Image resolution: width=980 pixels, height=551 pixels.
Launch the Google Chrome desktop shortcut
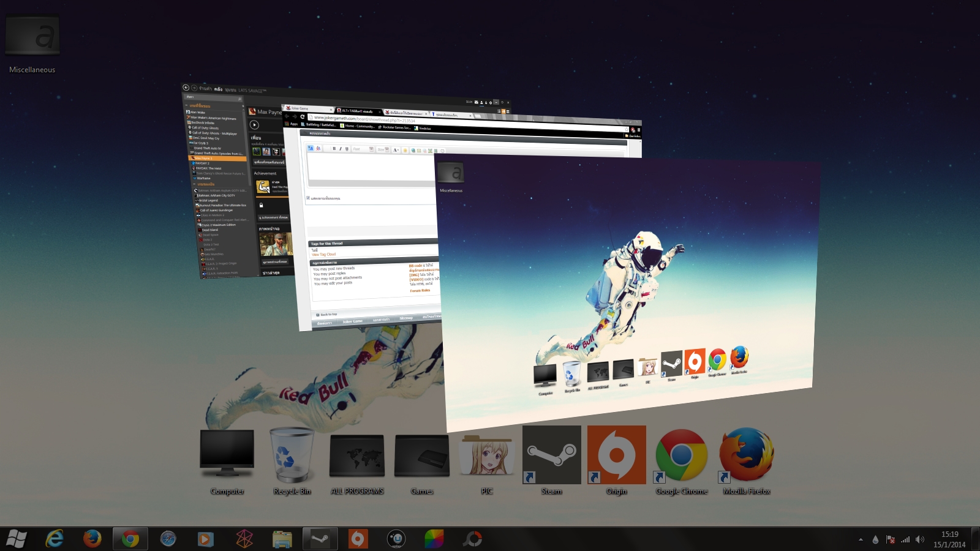pos(682,462)
